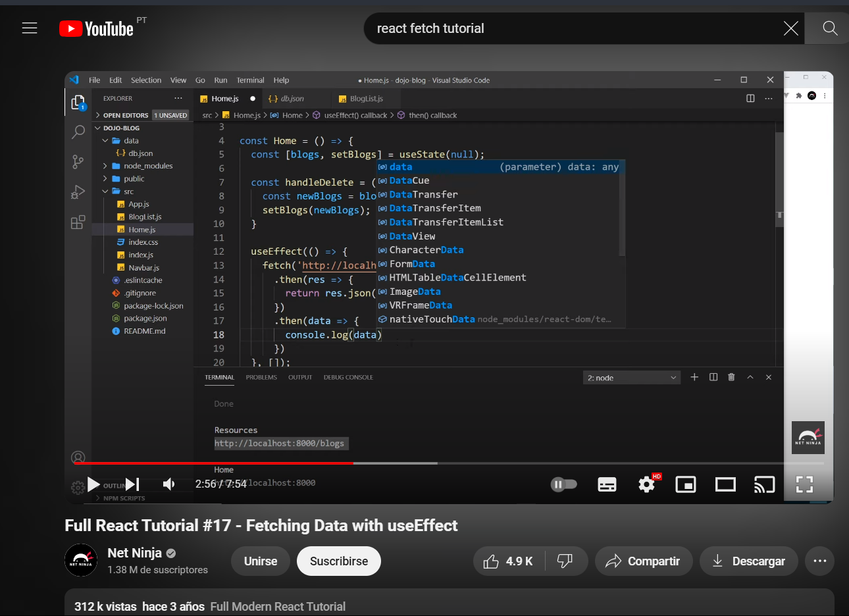Split the editor to the right

[750, 99]
